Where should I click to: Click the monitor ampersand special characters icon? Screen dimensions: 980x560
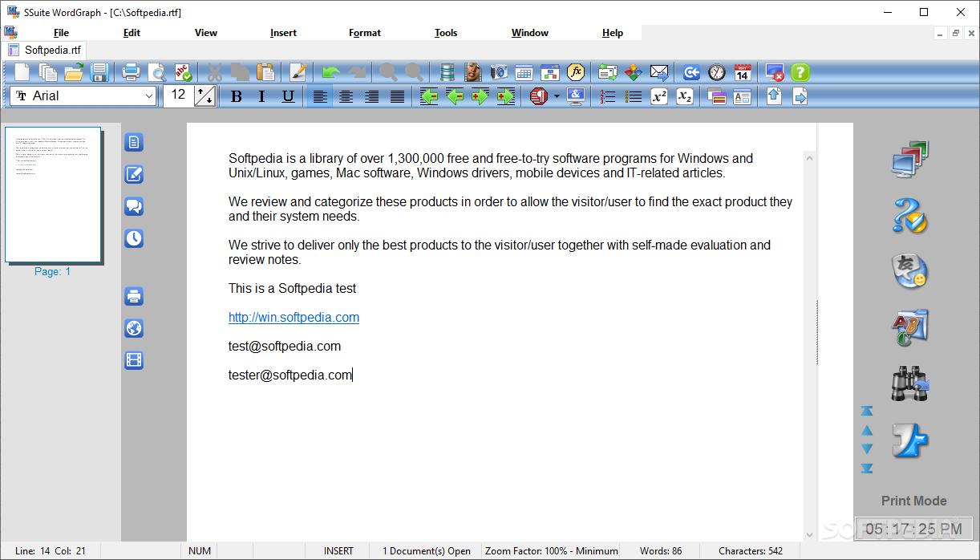(x=576, y=96)
